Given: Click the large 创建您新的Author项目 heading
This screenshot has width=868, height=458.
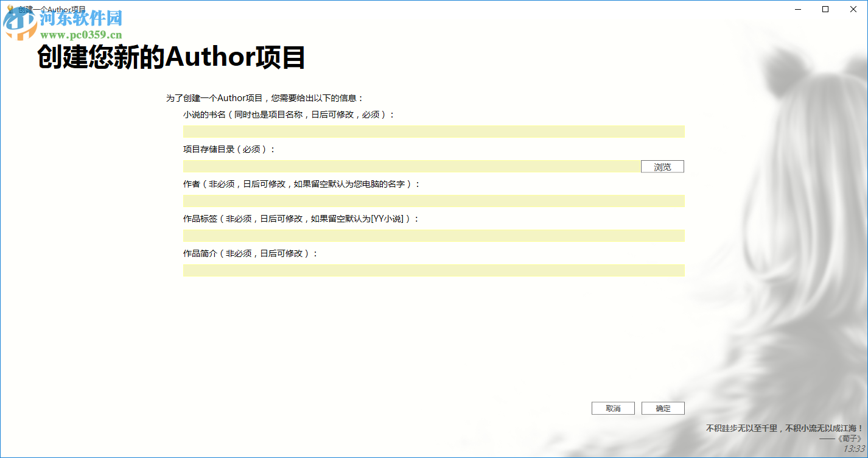Looking at the screenshot, I should [x=169, y=59].
